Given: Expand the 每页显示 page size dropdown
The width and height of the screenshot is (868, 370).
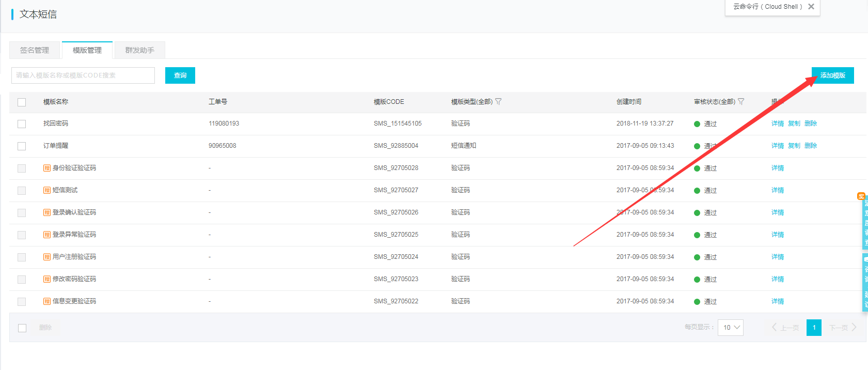Looking at the screenshot, I should (x=730, y=328).
